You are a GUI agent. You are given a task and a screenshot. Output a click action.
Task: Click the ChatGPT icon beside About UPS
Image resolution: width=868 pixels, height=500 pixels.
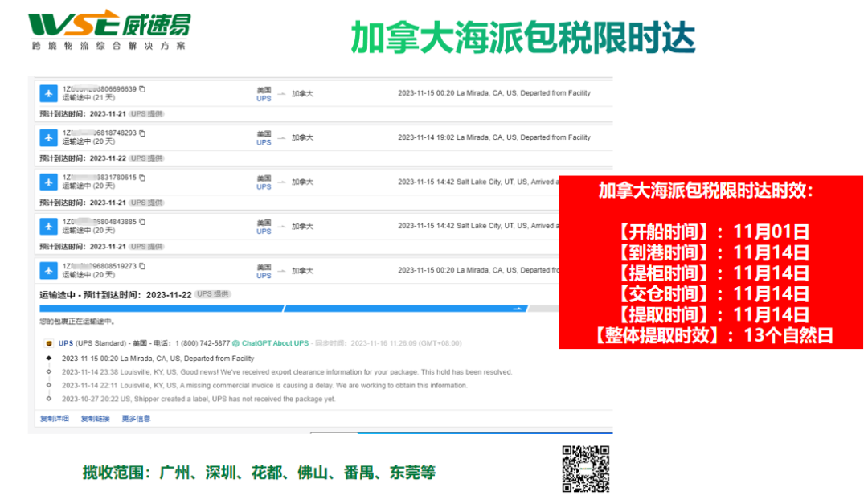(236, 343)
